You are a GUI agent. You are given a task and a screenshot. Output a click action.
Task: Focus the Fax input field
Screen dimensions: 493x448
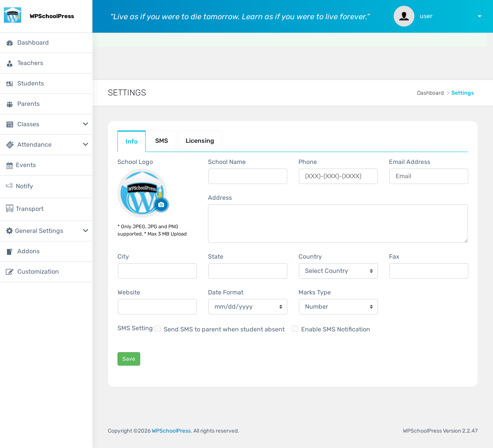pyautogui.click(x=429, y=271)
